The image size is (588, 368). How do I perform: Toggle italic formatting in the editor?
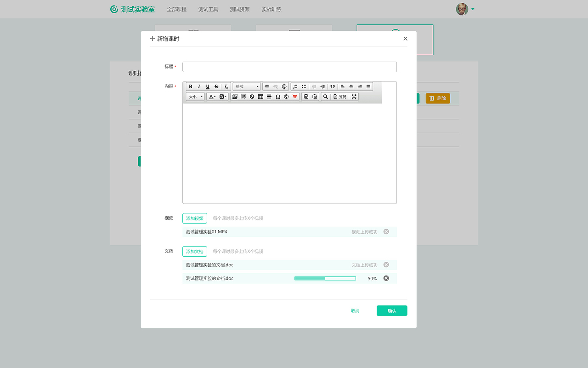click(x=199, y=86)
